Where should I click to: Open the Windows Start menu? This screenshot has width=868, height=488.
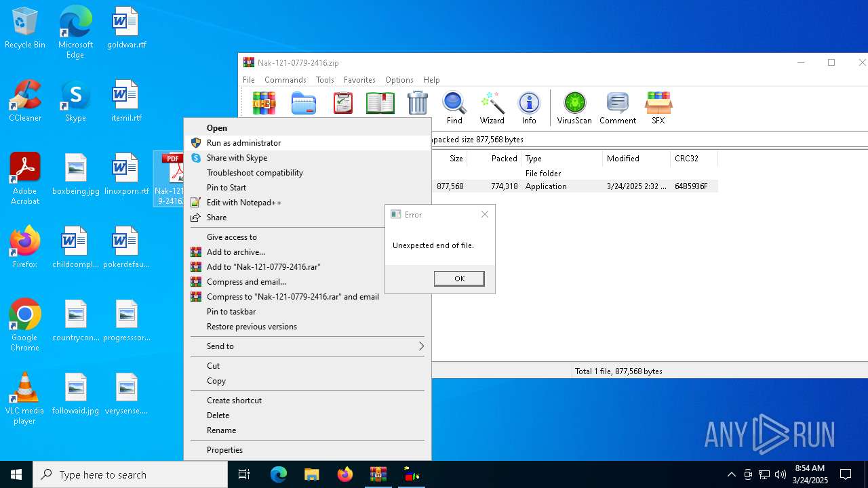(x=16, y=474)
